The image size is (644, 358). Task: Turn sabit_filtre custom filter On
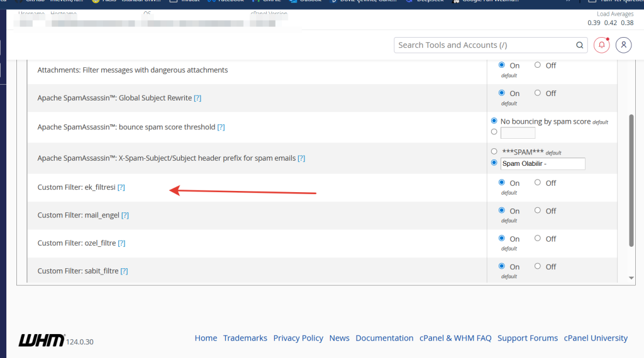(x=501, y=266)
